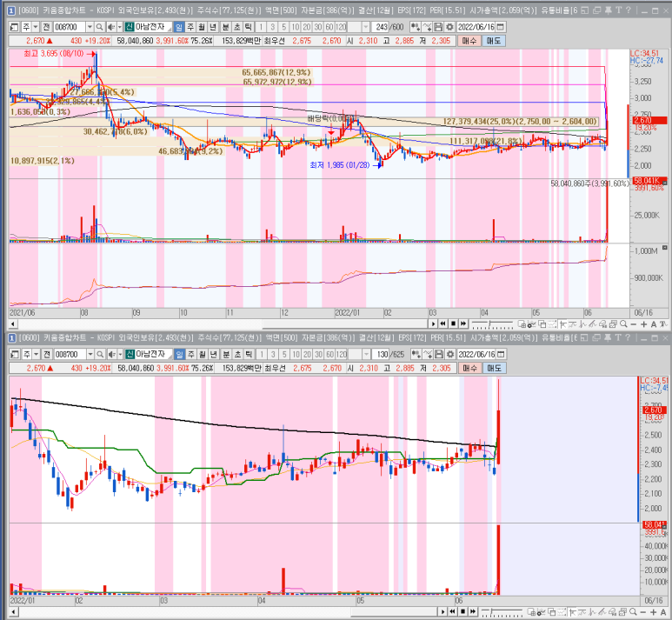
Task: Open chart settings gear in lower chart
Action: 450,354
